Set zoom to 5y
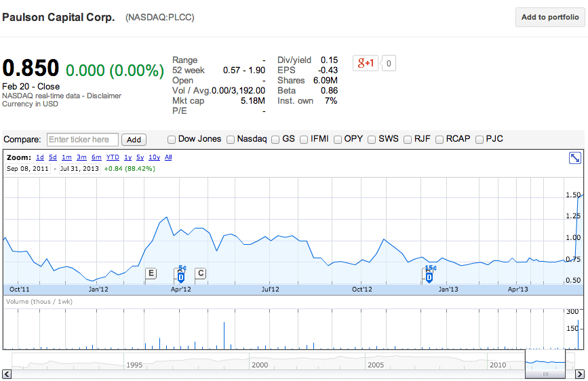The width and height of the screenshot is (588, 381). (140, 157)
